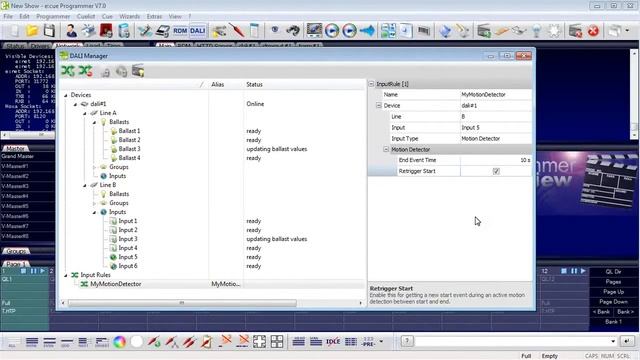This screenshot has width=640, height=360.
Task: Click the white plus cross selection icon
Action: (259, 342)
